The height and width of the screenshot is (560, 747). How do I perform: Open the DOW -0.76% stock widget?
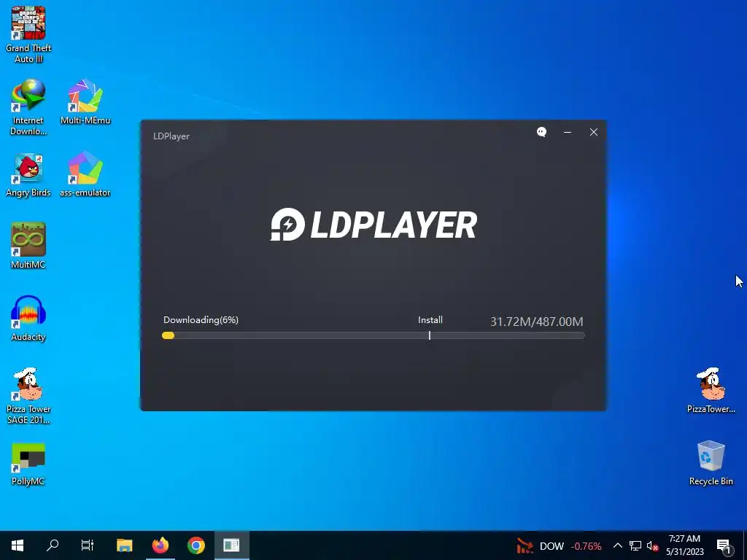[559, 545]
